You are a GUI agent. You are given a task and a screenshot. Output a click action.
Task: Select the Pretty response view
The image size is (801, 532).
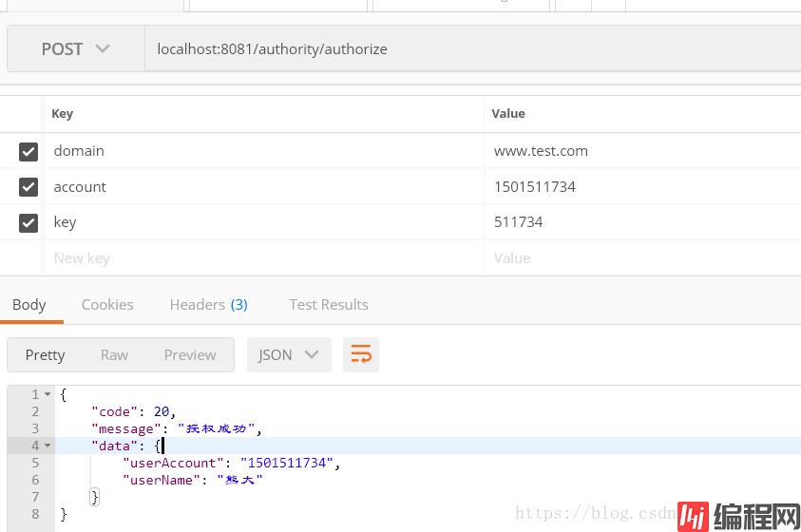click(x=45, y=354)
